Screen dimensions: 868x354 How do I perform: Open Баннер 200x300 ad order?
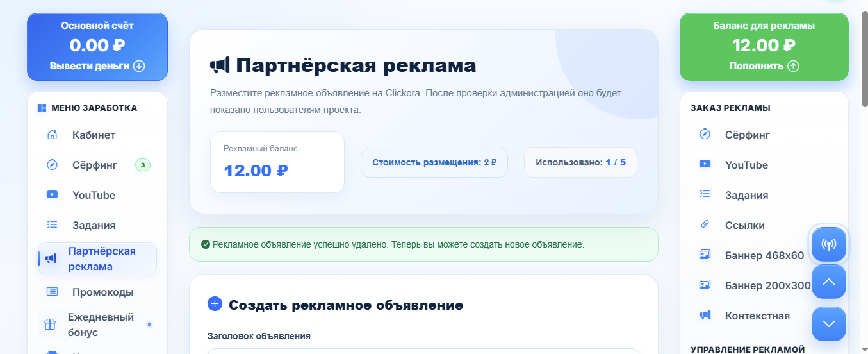tap(764, 285)
